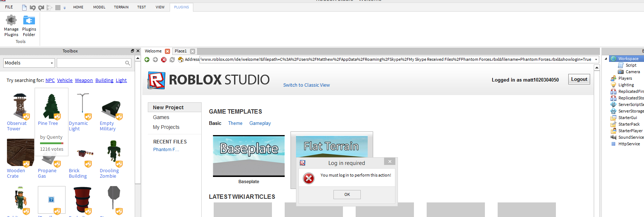Screen dimensions: 644x217
Task: Switch to the MODEL ribbon tab
Action: tap(99, 7)
